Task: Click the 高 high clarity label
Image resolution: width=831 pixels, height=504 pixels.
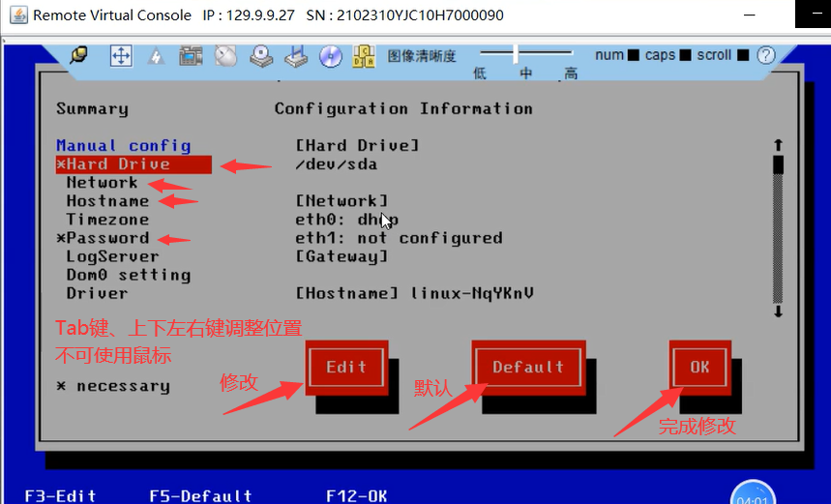Action: (x=570, y=74)
